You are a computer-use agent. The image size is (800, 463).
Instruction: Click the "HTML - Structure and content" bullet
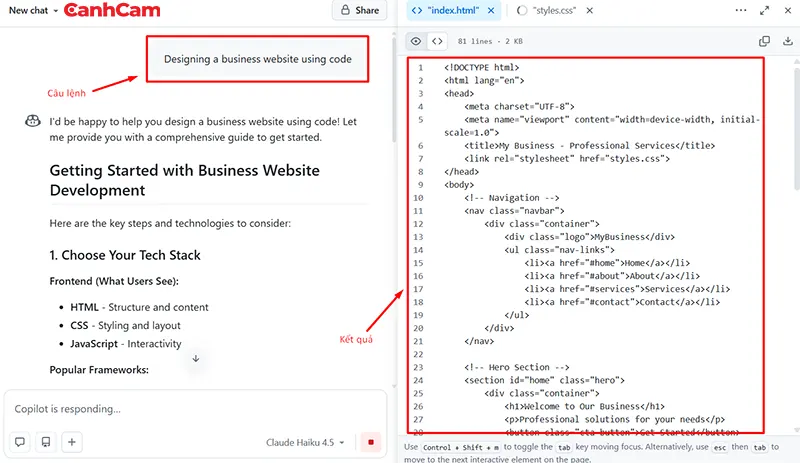point(139,307)
